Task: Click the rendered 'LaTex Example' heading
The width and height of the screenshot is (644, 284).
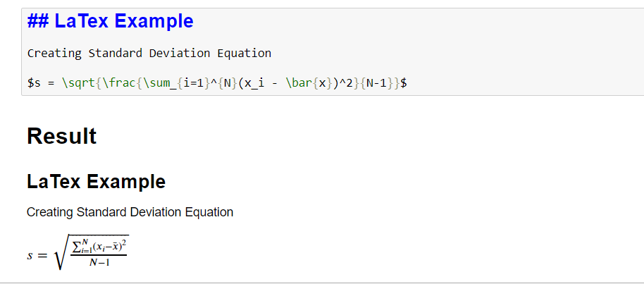Action: point(96,182)
